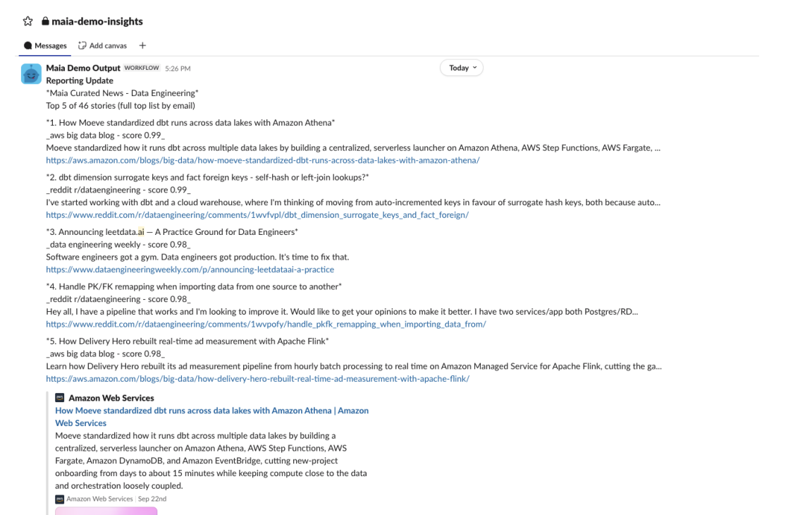Click the pink preview image thumbnail
The height and width of the screenshot is (515, 812).
[106, 511]
